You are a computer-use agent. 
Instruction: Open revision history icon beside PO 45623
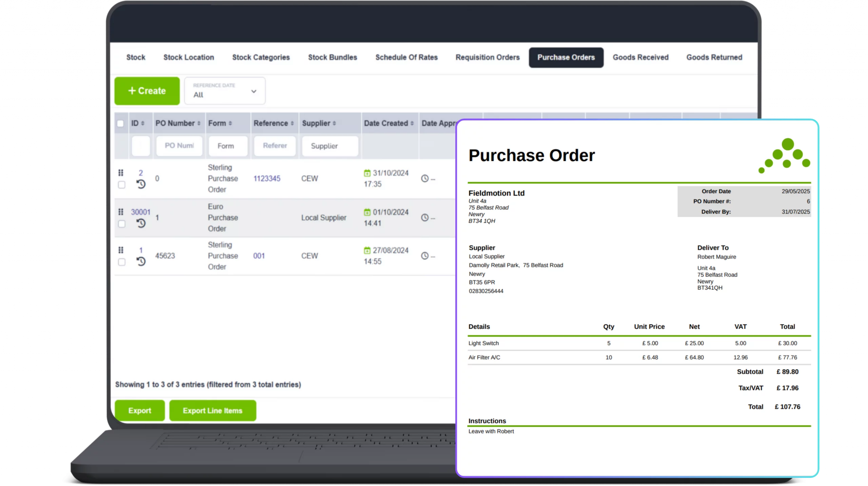(x=141, y=261)
